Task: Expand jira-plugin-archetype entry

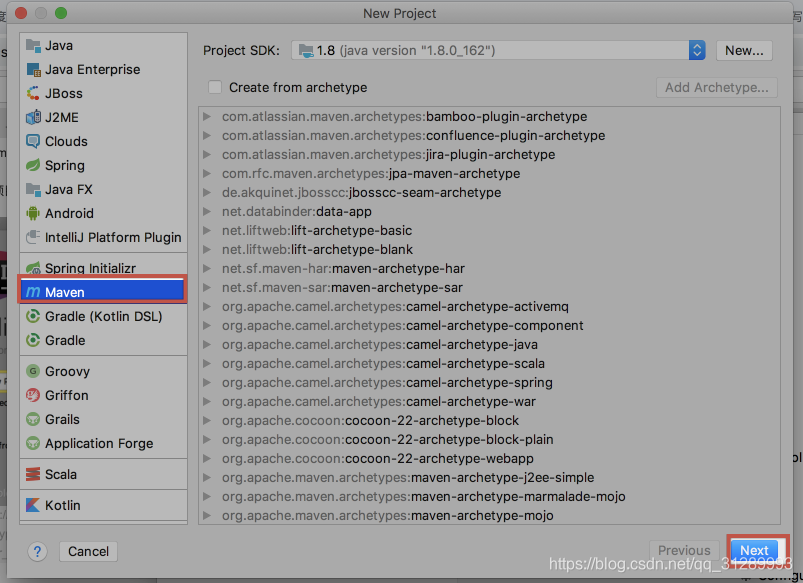Action: pyautogui.click(x=207, y=154)
